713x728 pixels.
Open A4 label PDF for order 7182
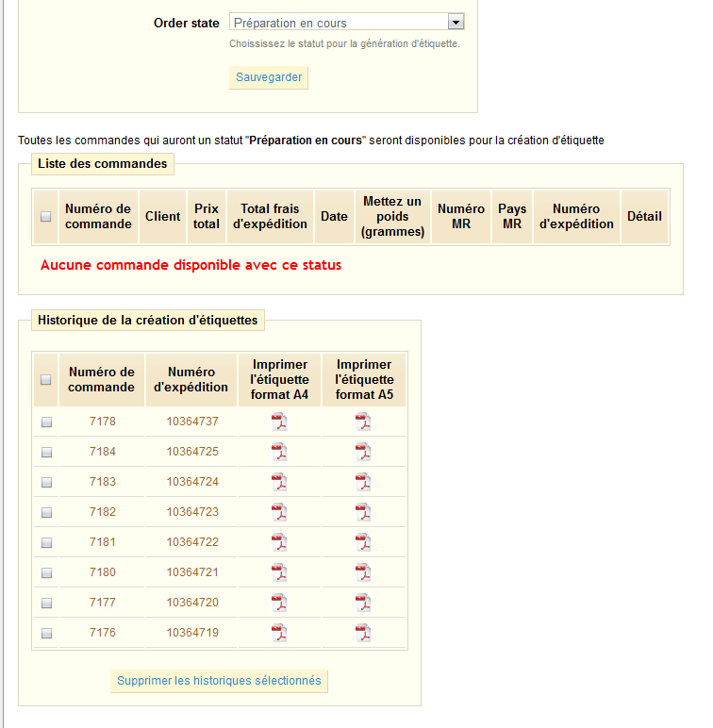pos(279,512)
